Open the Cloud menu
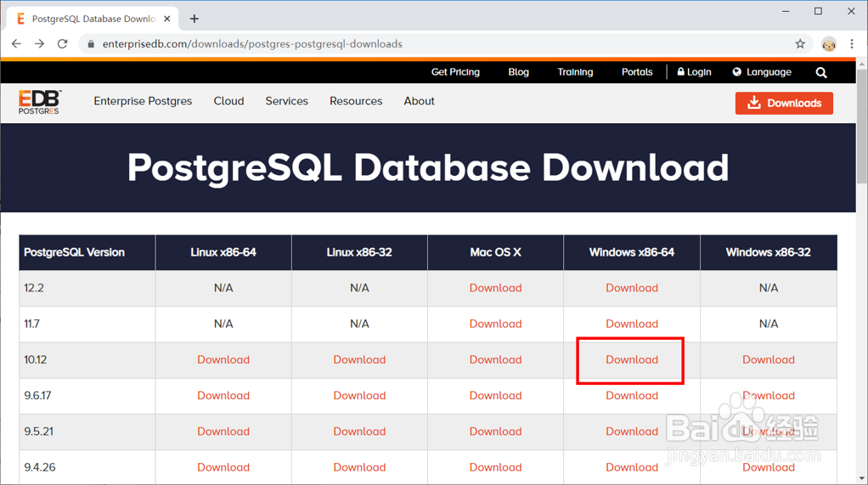The image size is (868, 485). pos(228,101)
